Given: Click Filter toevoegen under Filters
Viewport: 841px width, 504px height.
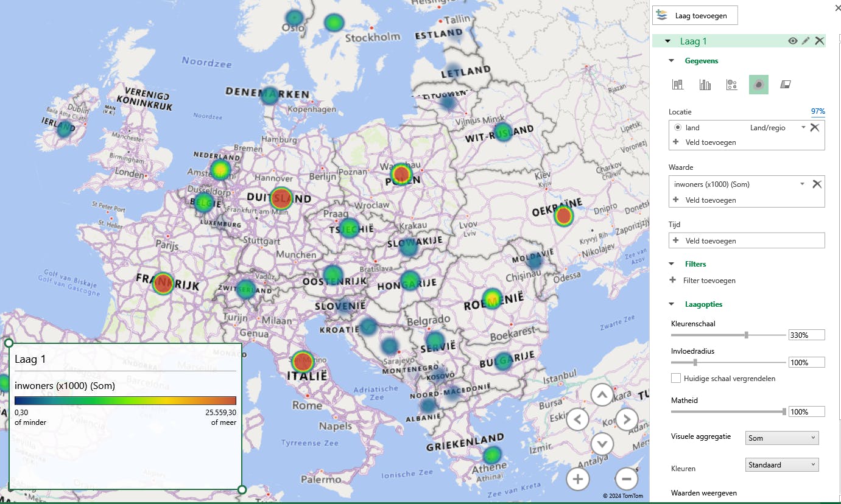Looking at the screenshot, I should coord(709,281).
